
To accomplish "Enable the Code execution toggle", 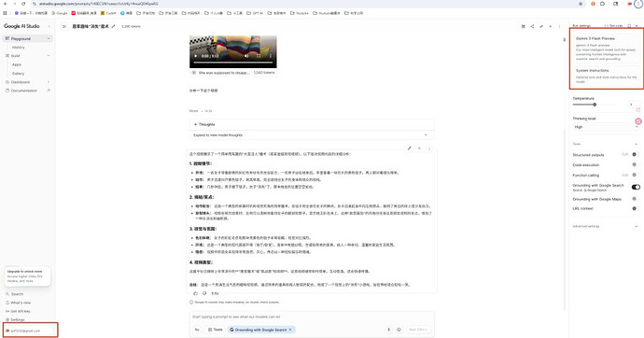I will pos(636,164).
